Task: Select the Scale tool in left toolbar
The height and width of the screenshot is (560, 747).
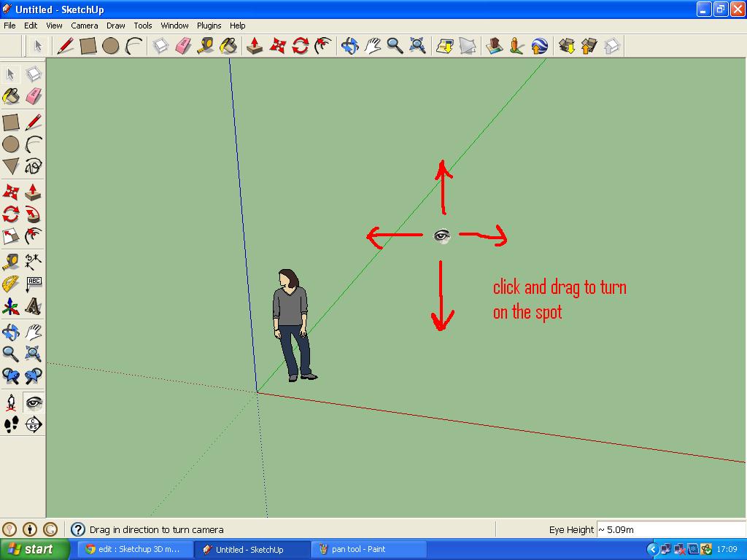Action: click(11, 236)
